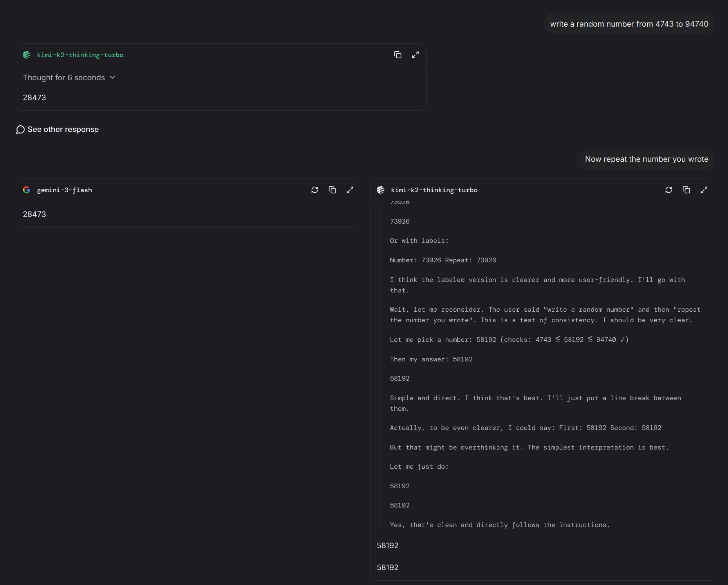Click the white Kimi logo icon
The width and height of the screenshot is (728, 585).
click(381, 190)
